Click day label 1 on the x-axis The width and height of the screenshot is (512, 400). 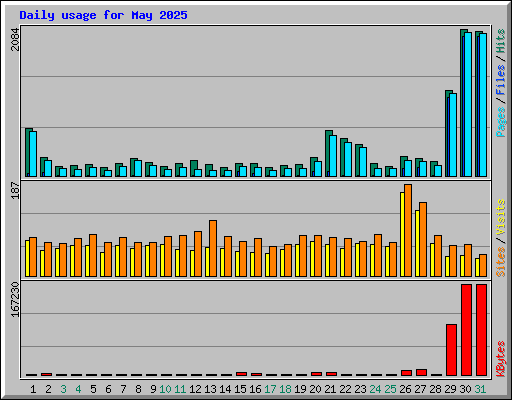coord(33,389)
